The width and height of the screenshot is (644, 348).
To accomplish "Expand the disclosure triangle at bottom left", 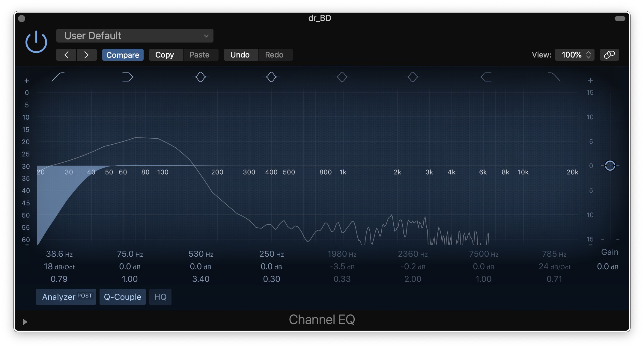I will [25, 322].
